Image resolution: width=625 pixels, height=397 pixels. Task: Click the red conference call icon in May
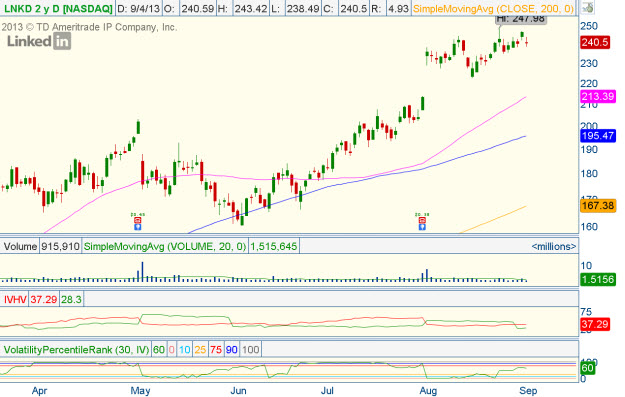pyautogui.click(x=138, y=220)
